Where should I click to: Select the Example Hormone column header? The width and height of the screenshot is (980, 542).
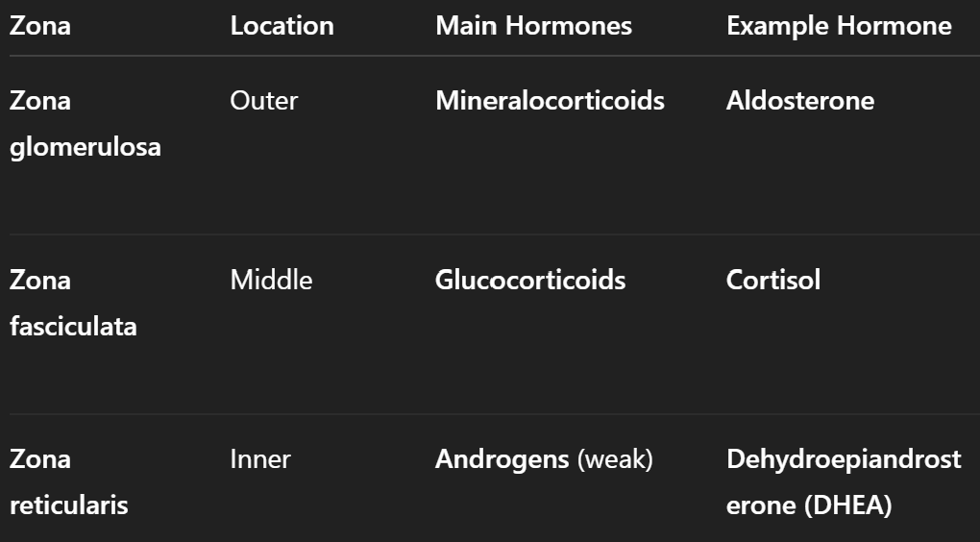coord(839,26)
